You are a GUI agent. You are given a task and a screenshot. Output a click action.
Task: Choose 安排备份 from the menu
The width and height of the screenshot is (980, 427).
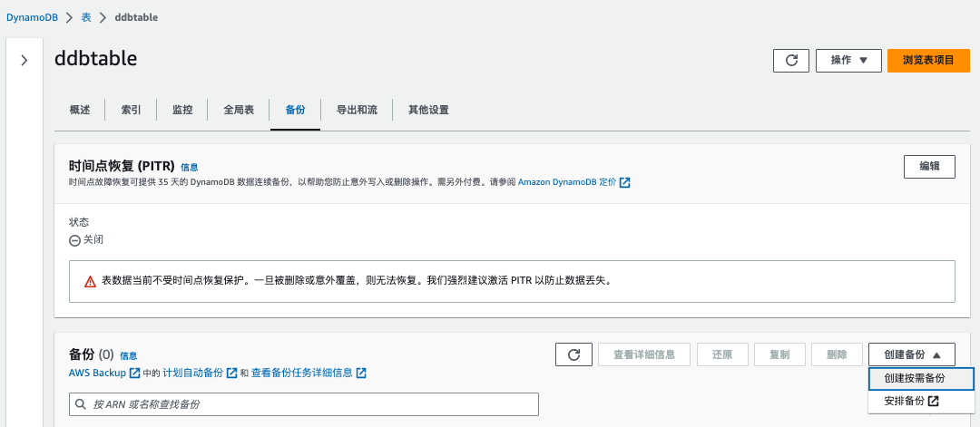(921, 401)
